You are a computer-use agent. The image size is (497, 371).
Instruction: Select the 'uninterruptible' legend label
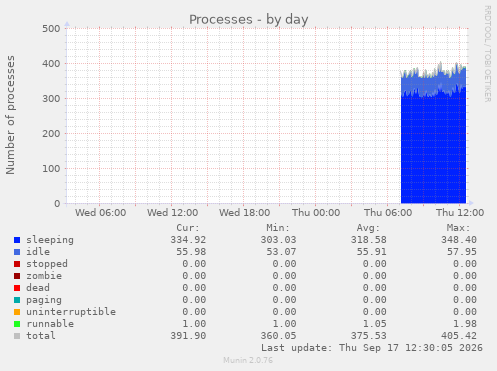coord(71,312)
